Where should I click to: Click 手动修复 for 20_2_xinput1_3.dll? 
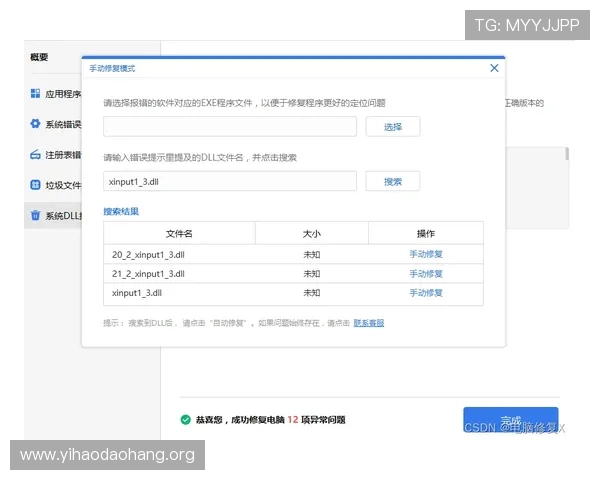point(426,254)
